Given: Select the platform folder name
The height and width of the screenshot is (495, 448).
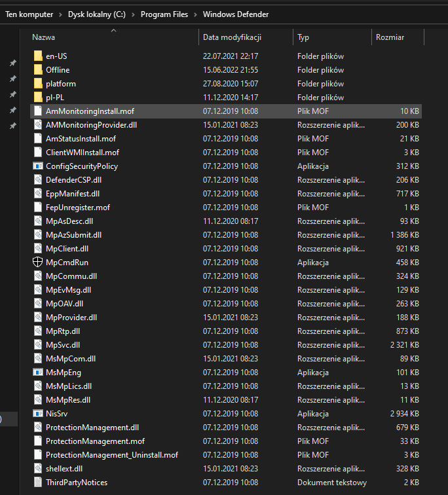Looking at the screenshot, I should [x=61, y=84].
